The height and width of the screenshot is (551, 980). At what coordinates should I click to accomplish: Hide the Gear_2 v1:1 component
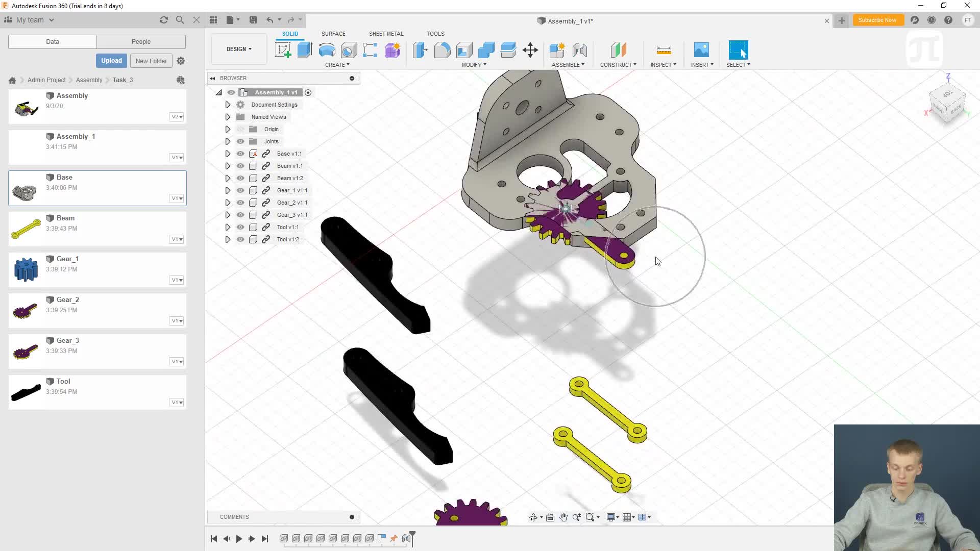(x=240, y=203)
